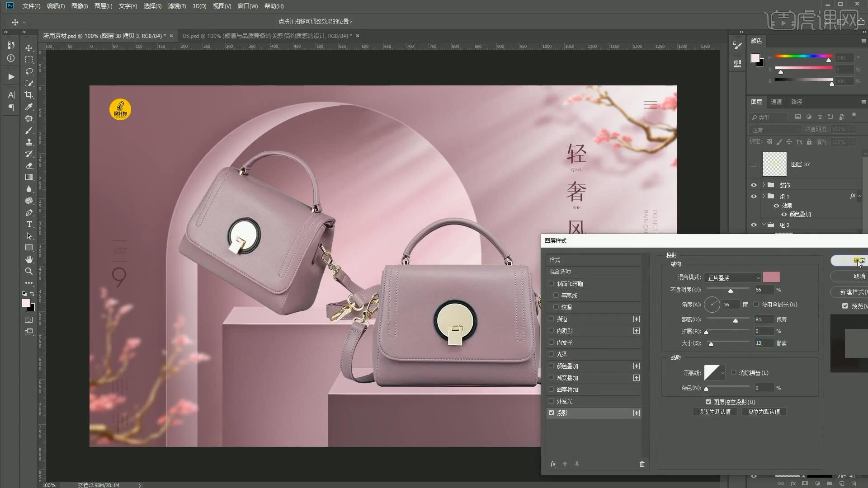Open the 混合模式 正片叠底 dropdown

pos(733,277)
